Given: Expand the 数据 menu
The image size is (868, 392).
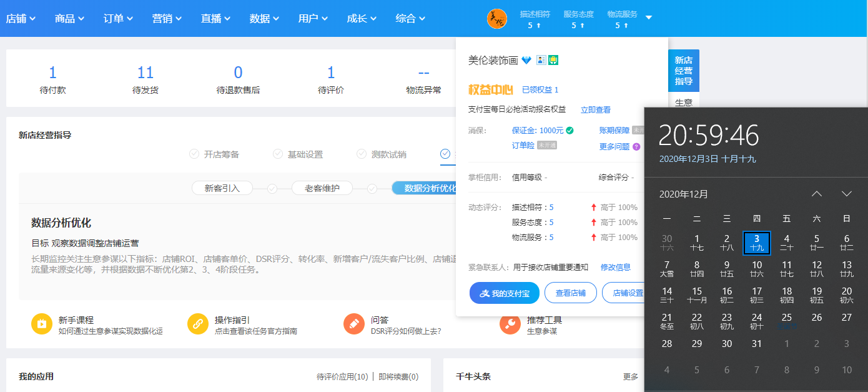Looking at the screenshot, I should pos(264,18).
